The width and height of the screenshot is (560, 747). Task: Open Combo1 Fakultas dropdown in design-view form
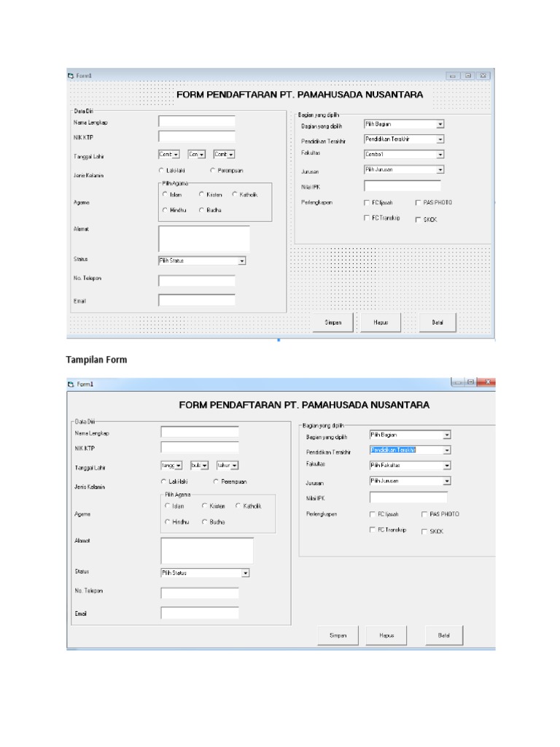(404, 155)
